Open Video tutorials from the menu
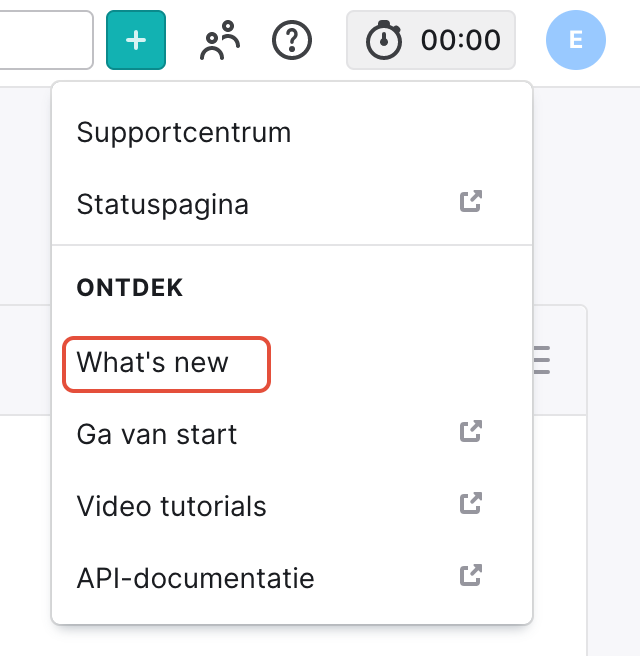The image size is (640, 656). pos(172,507)
